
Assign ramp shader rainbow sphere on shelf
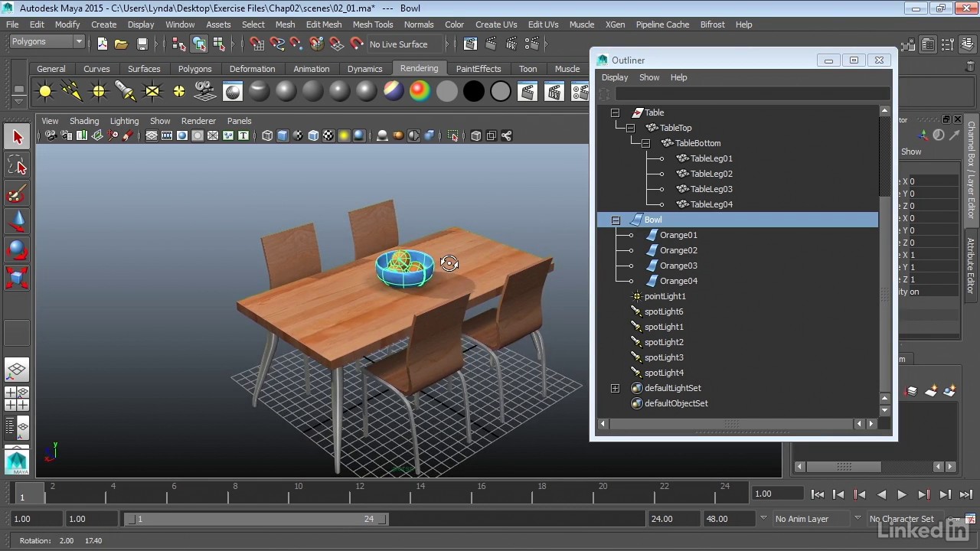coord(420,92)
